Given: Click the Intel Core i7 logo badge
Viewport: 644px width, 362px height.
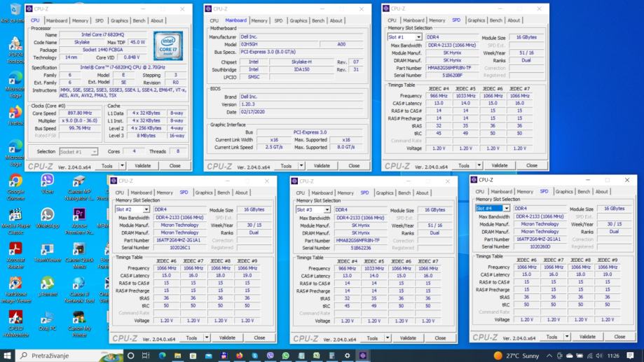Looking at the screenshot, I should (x=168, y=46).
